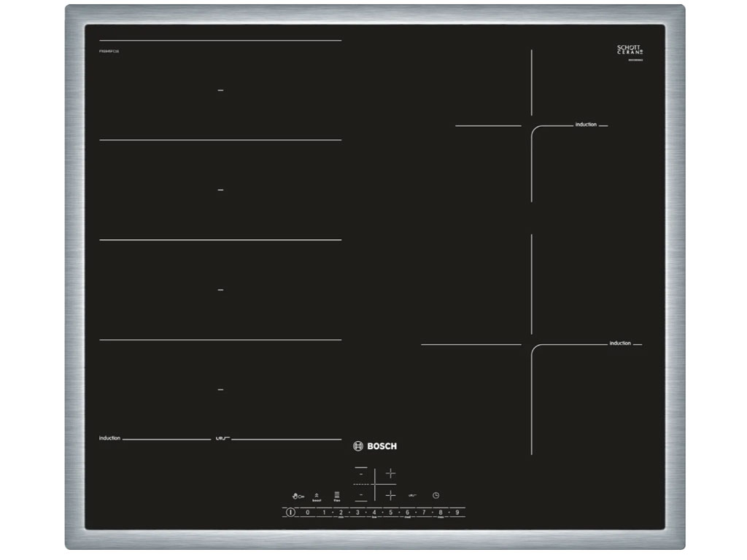Image resolution: width=747 pixels, height=560 pixels.
Task: Tap number 9 for maximum power
Action: coord(457,511)
